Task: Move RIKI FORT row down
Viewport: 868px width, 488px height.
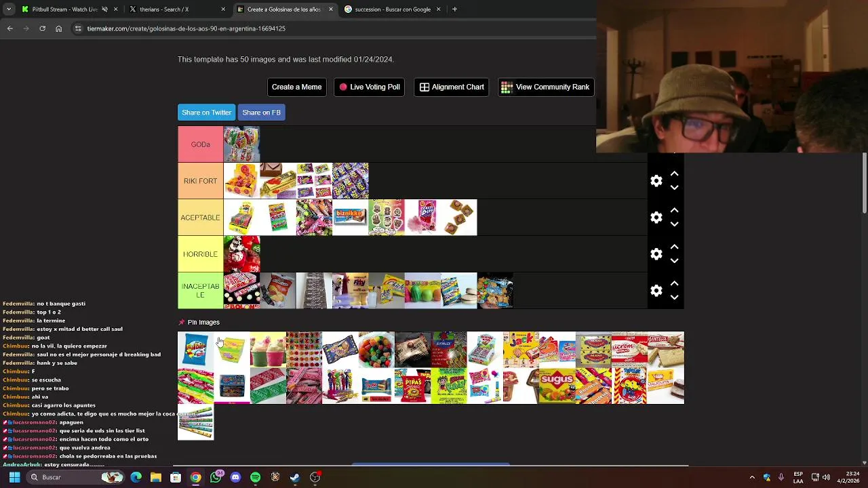Action: (x=675, y=188)
